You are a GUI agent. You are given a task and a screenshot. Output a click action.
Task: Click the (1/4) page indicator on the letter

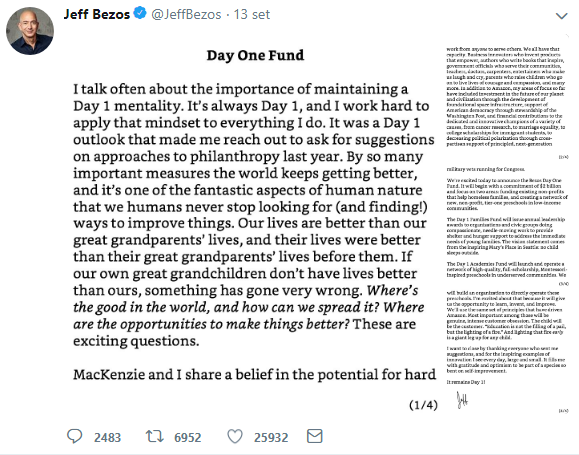coord(423,405)
